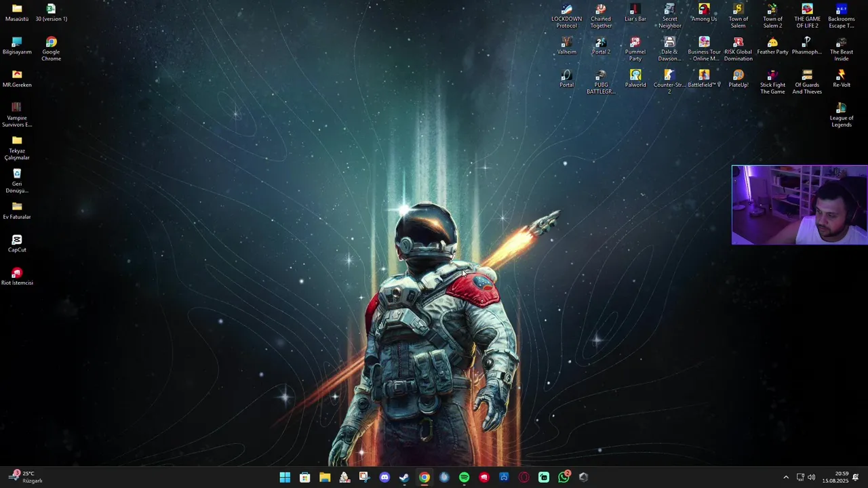Select Stick Fight The Game icon
868x488 pixels.
click(x=772, y=82)
